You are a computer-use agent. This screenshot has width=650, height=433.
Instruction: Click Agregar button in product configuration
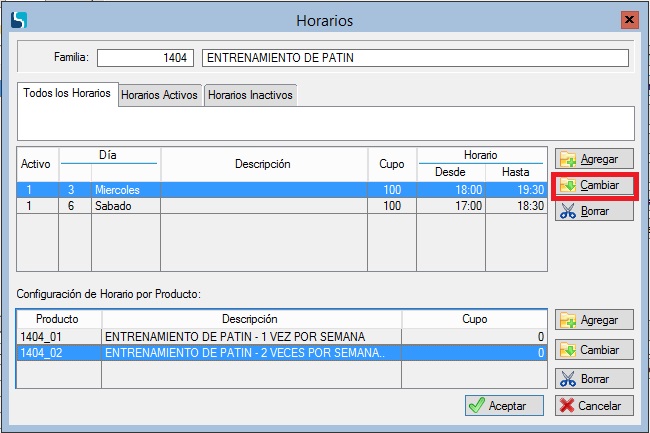tap(593, 321)
